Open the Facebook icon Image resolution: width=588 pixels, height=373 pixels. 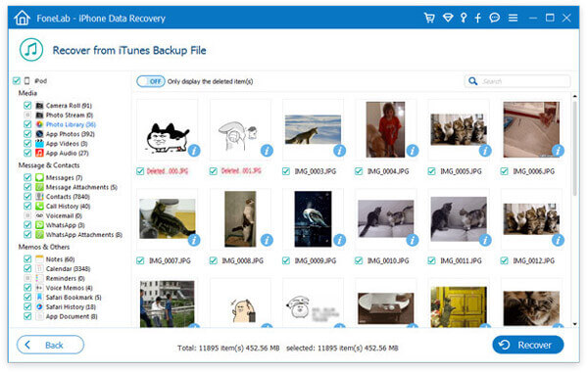coord(478,18)
